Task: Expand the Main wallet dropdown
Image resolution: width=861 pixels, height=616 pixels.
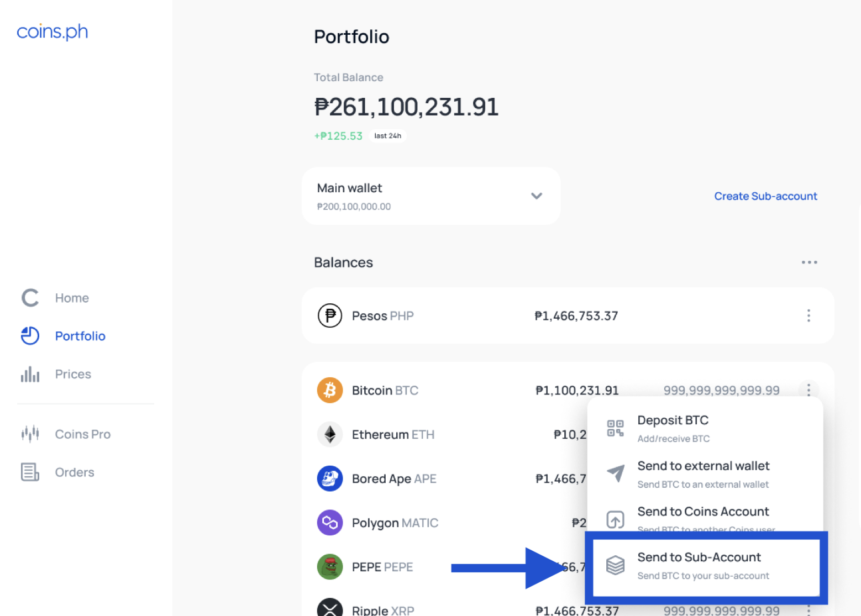Action: tap(431, 196)
